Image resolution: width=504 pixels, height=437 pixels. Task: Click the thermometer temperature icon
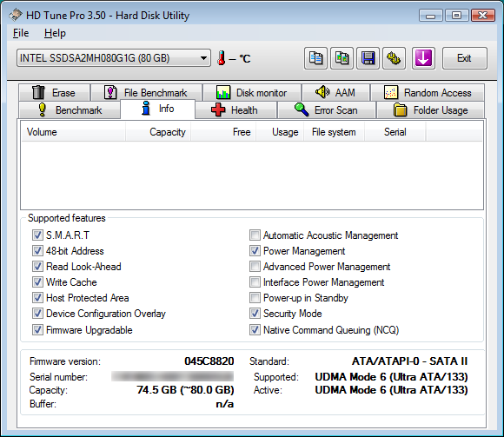(x=221, y=58)
